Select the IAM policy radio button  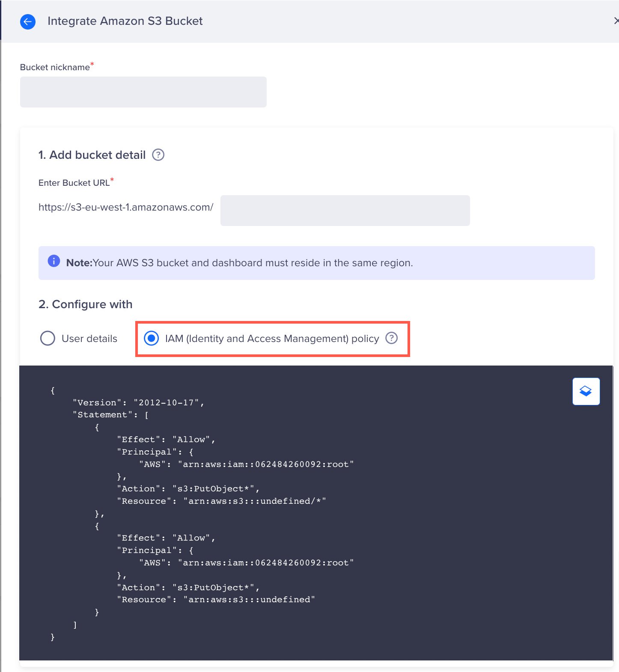pos(152,339)
